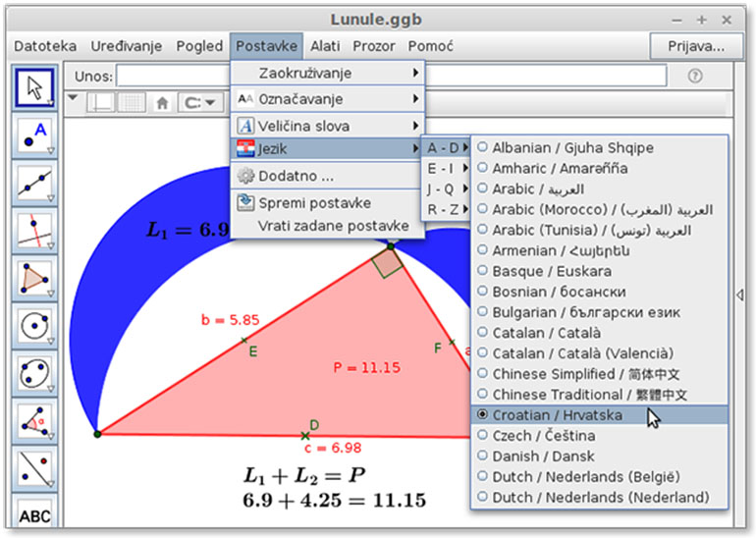Open the point capturing dropdown in style bar
This screenshot has width=756, height=538.
point(200,102)
